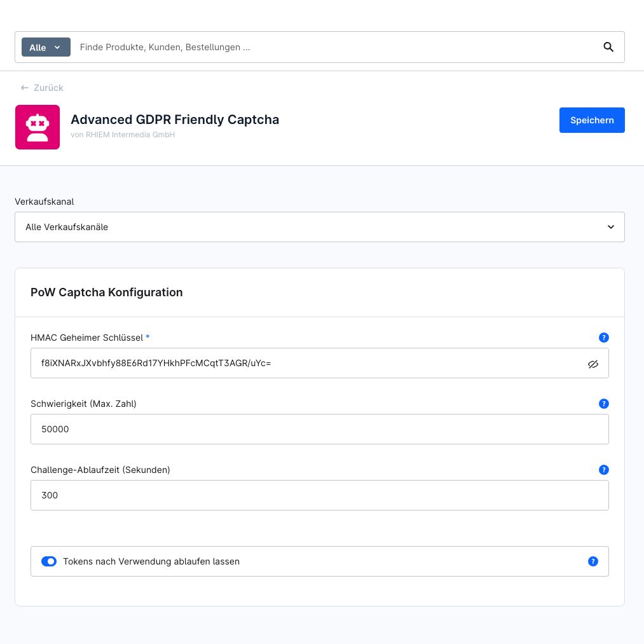Click Speichern to save the configuration
The image size is (644, 644).
pyautogui.click(x=592, y=120)
